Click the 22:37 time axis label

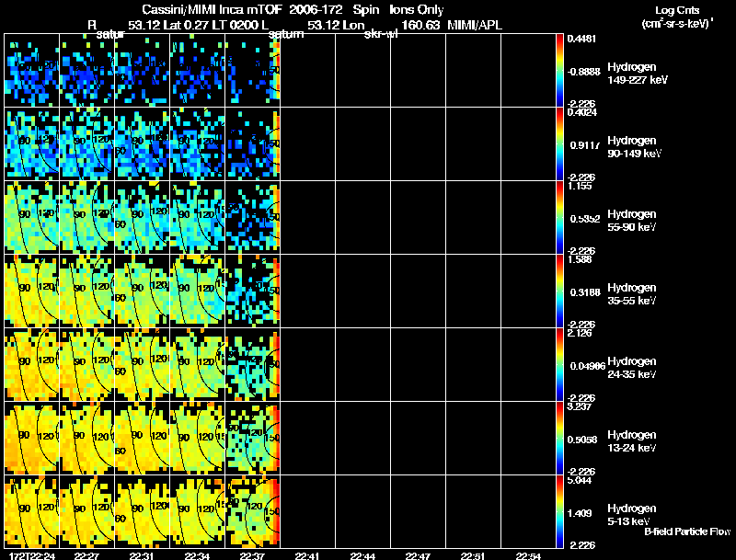(251, 555)
